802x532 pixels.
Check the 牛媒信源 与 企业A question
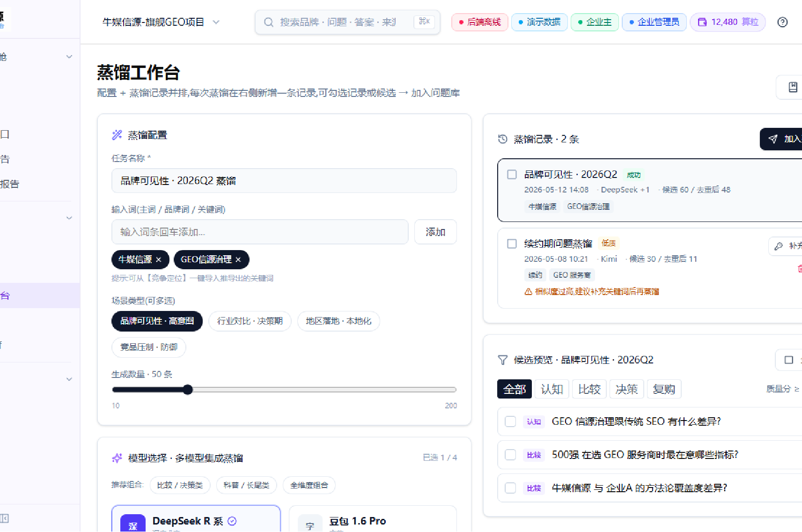[x=510, y=488]
